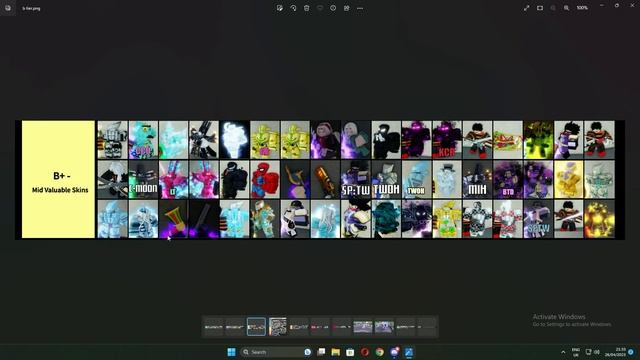Click the Rotate image icon
Screen dimensions: 640x360
click(x=293, y=8)
